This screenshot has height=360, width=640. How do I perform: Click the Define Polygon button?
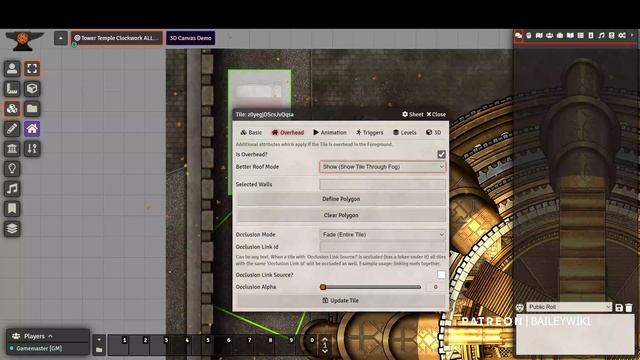click(341, 199)
